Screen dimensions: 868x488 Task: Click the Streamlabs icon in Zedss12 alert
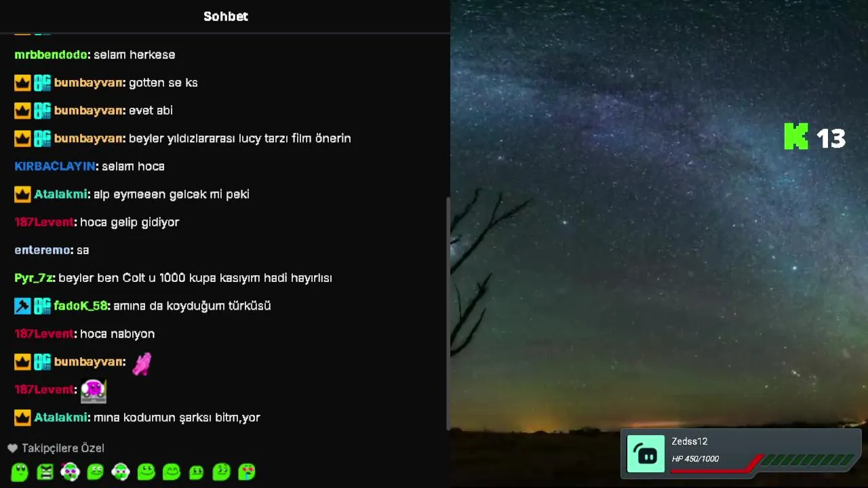click(x=646, y=453)
